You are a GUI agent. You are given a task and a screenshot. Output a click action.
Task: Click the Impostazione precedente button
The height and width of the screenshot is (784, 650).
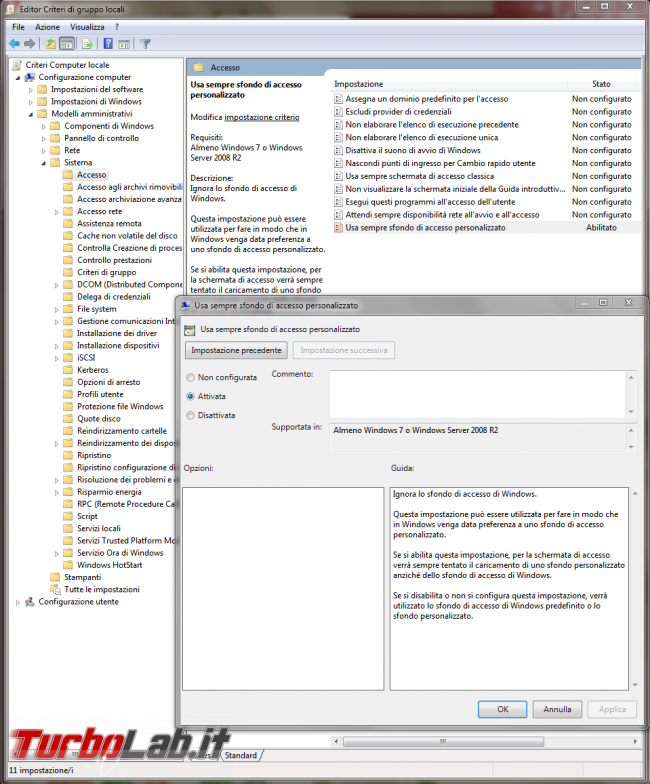tap(236, 350)
